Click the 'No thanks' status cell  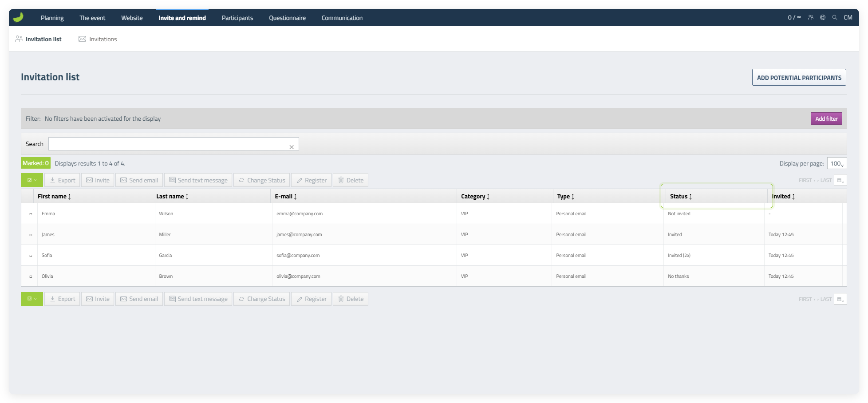tap(679, 276)
